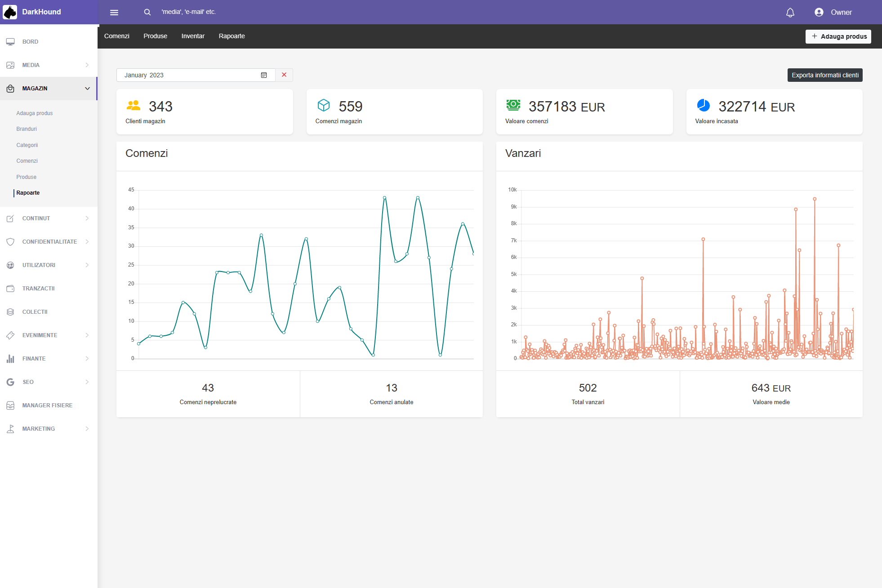Open Tranzactii in the sidebar
Viewport: 882px width, 588px height.
pyautogui.click(x=38, y=288)
